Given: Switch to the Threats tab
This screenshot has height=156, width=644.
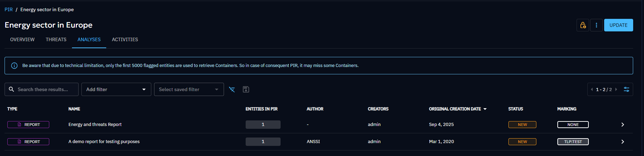Looking at the screenshot, I should [x=56, y=39].
